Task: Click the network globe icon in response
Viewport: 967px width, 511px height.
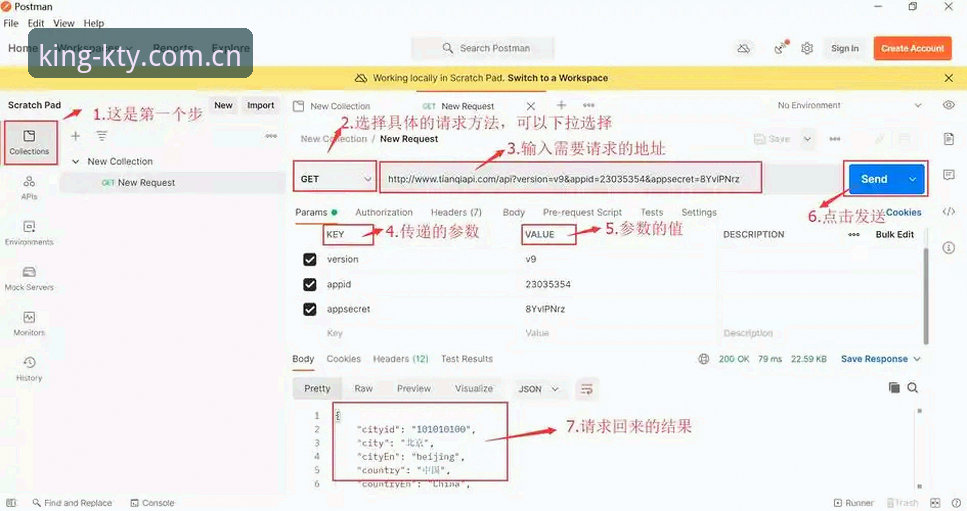Action: coord(704,359)
